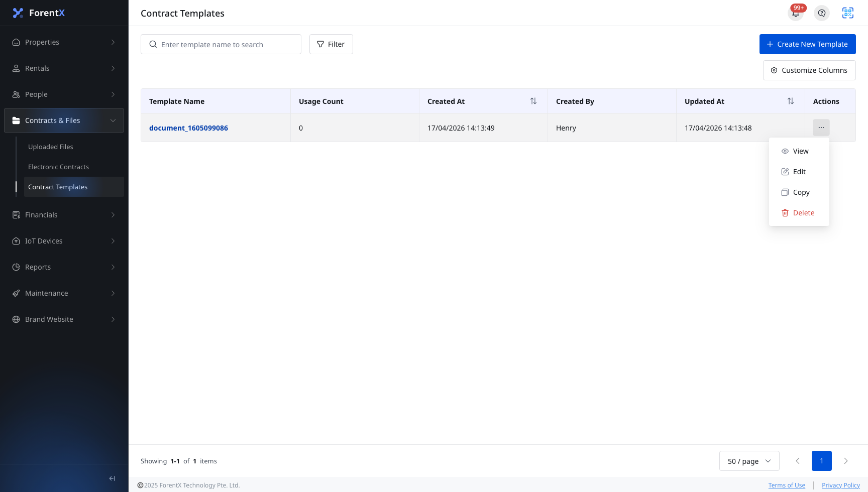868x492 pixels.
Task: Open Uploaded Files submenu item
Action: (x=74, y=147)
